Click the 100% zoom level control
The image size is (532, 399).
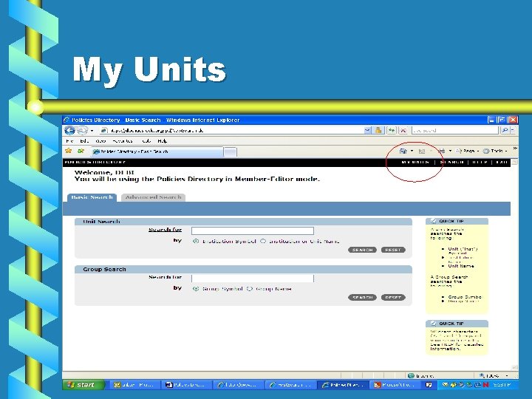point(489,375)
